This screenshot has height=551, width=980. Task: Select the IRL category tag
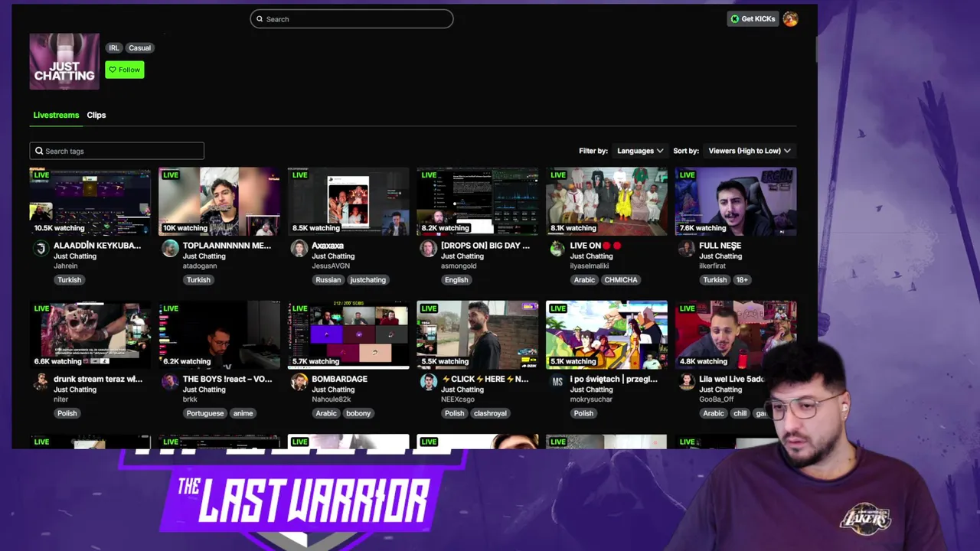[x=114, y=47]
